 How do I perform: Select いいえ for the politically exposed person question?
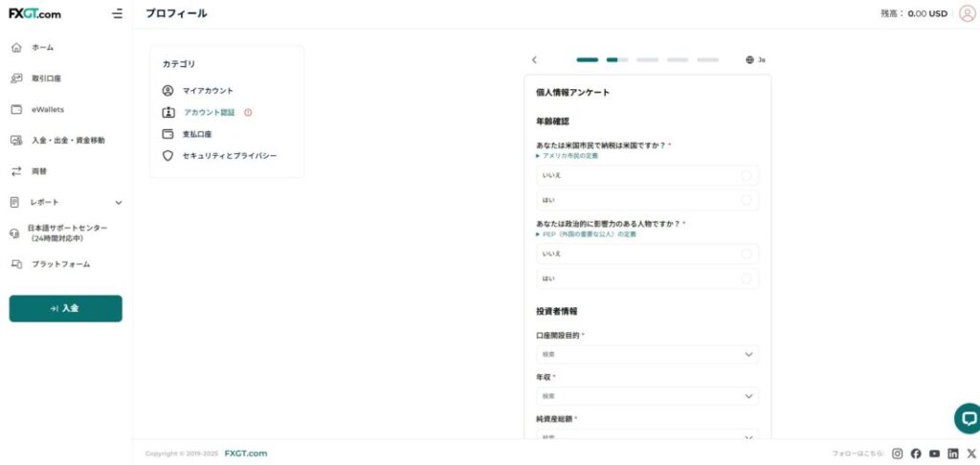647,254
